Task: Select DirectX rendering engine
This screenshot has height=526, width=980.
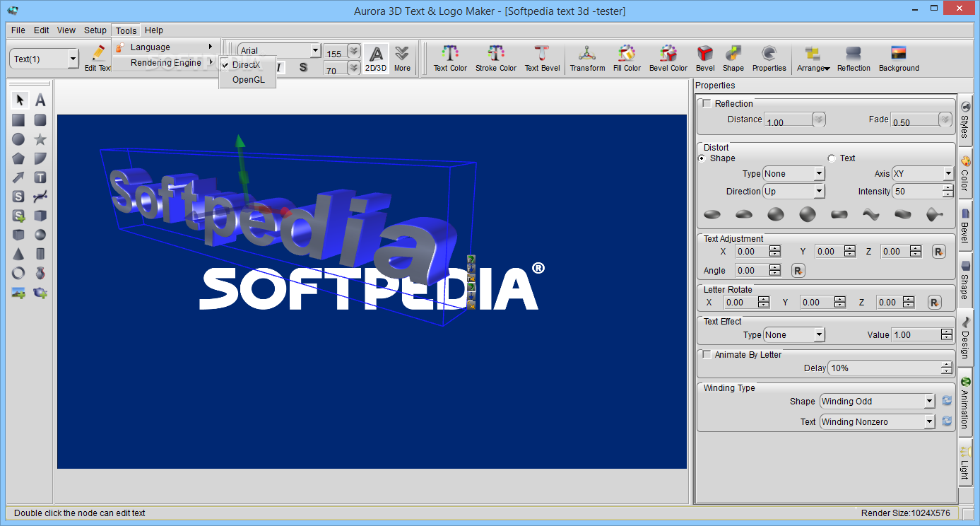Action: [x=247, y=64]
